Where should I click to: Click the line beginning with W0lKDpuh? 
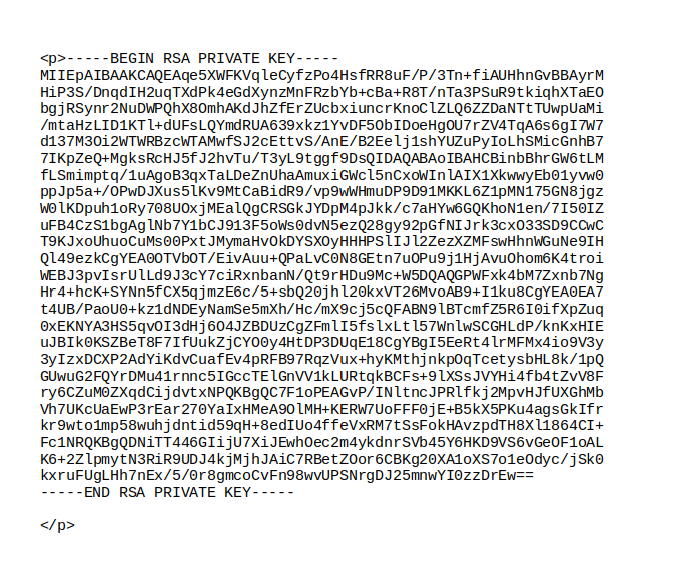point(322,209)
